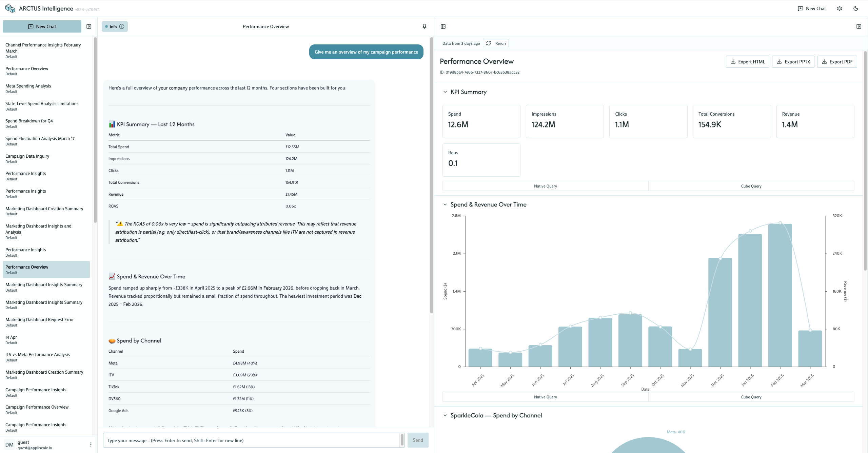Click the Spend KPI card
868x453 pixels.
coord(481,121)
